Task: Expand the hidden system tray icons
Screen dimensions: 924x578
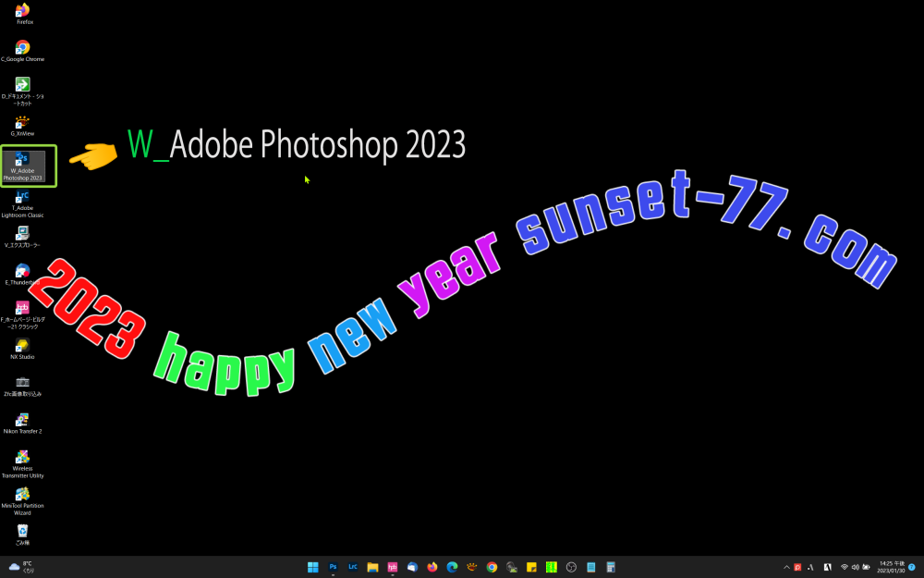Action: [786, 568]
